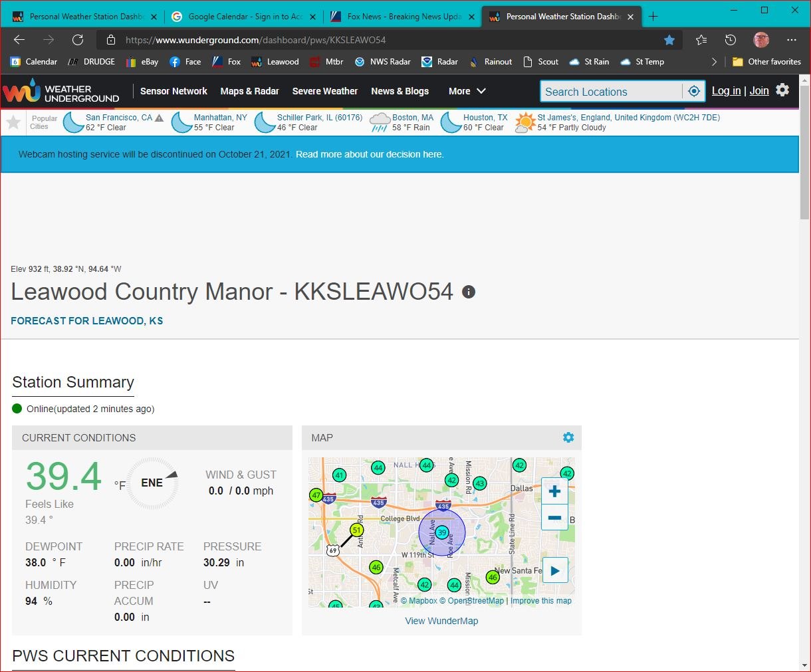Reload the page with refresh icon
Screen dimensions: 811x672
78,40
